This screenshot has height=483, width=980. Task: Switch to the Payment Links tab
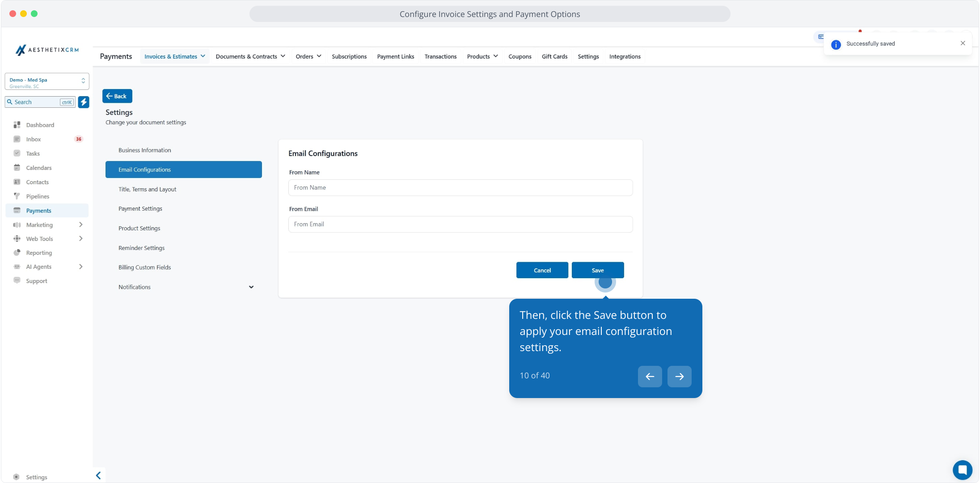[x=395, y=56]
